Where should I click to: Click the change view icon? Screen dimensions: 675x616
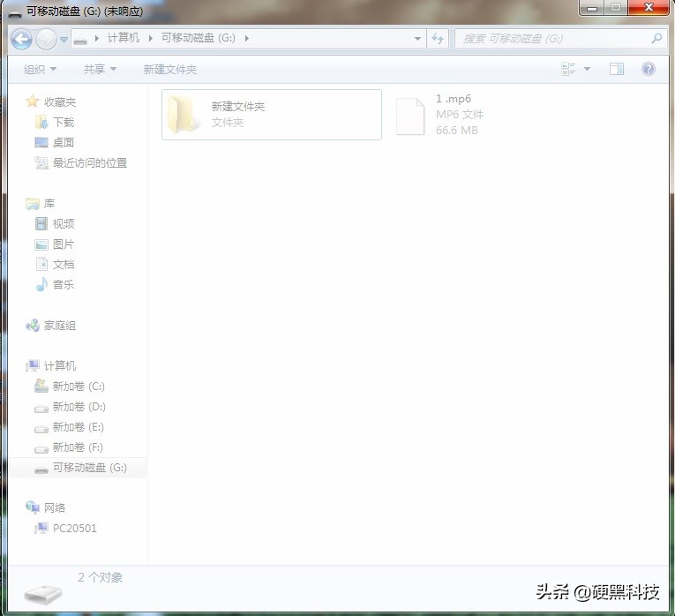(x=568, y=69)
